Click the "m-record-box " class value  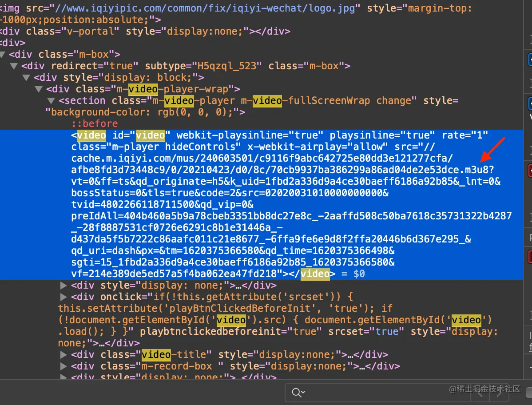click(x=179, y=366)
